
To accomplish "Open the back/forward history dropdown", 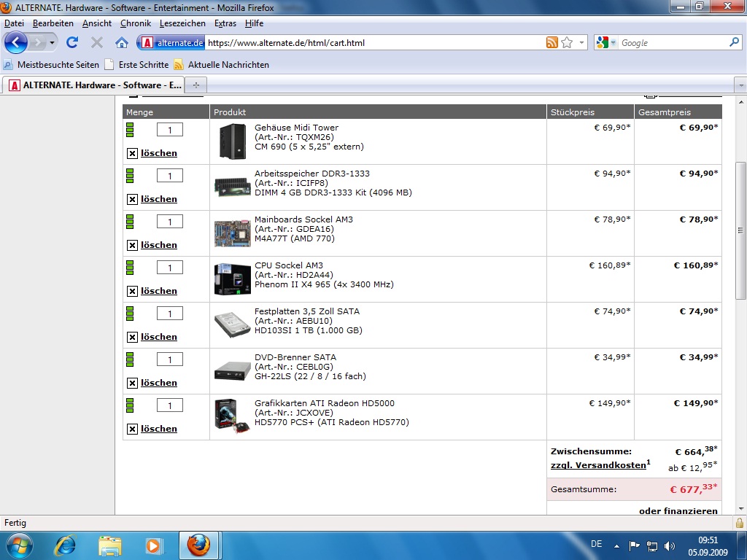I will (52, 43).
